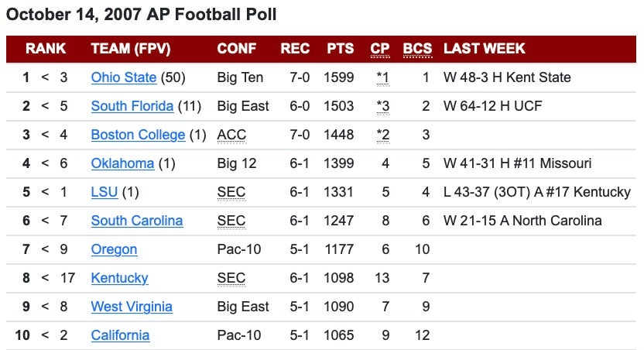This screenshot has width=644, height=350.
Task: Follow the Oklahoma team link
Action: [122, 163]
